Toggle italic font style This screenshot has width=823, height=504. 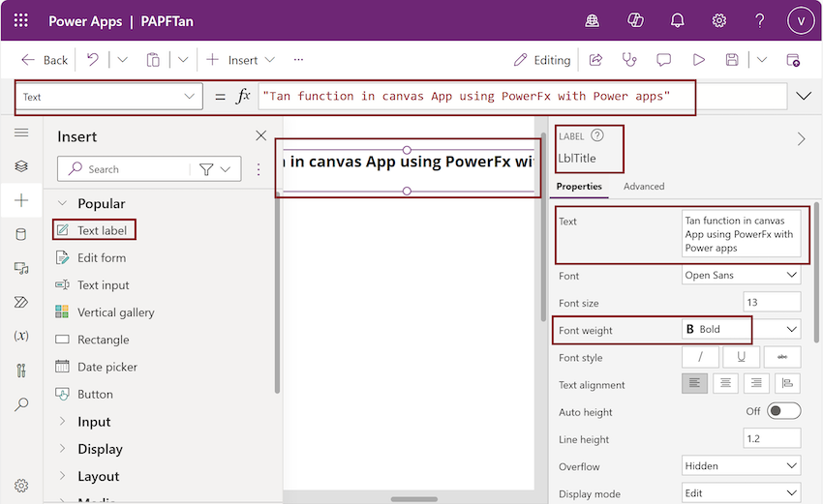(700, 357)
